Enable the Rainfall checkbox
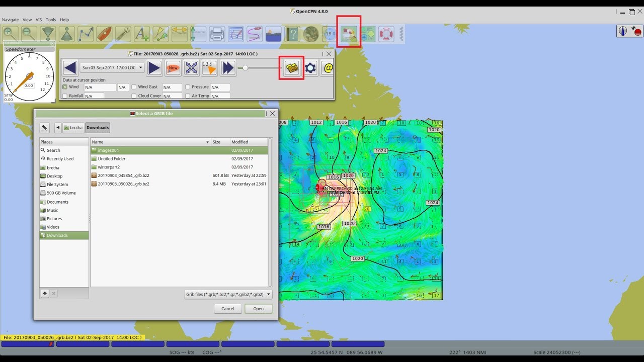Screen dimensions: 644x362 pyautogui.click(x=65, y=96)
